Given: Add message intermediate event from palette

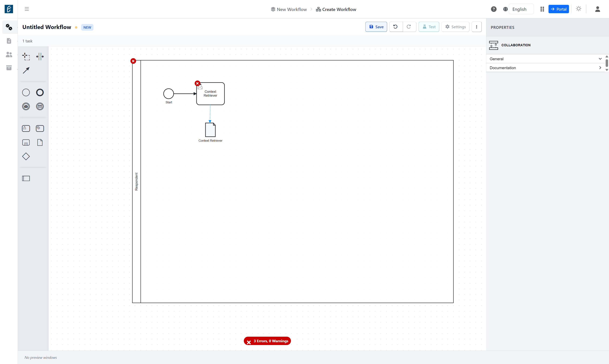Looking at the screenshot, I should (x=40, y=107).
